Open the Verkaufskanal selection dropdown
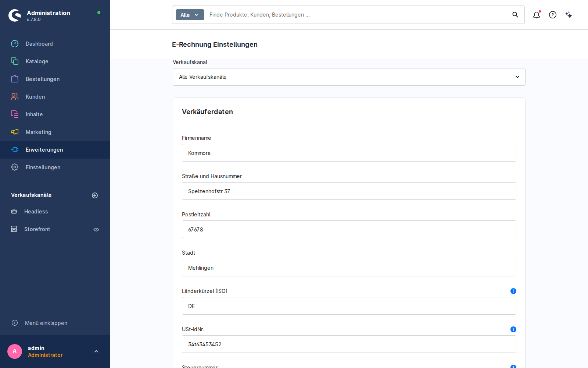This screenshot has height=368, width=588. 349,77
